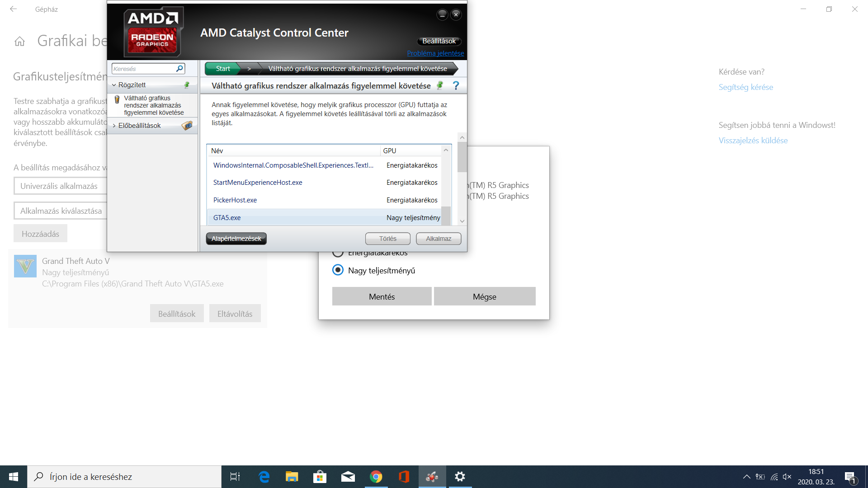
Task: Select the Energiatakarékos radio button
Action: (338, 253)
